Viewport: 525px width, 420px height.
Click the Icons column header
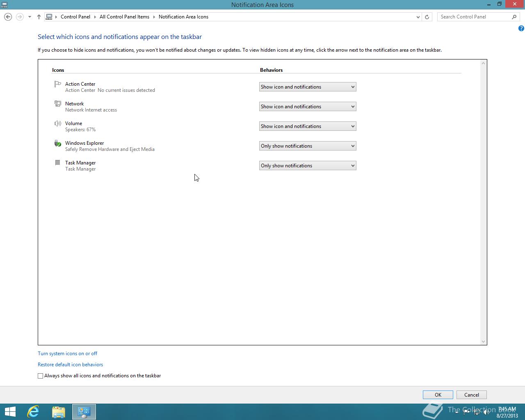click(58, 70)
